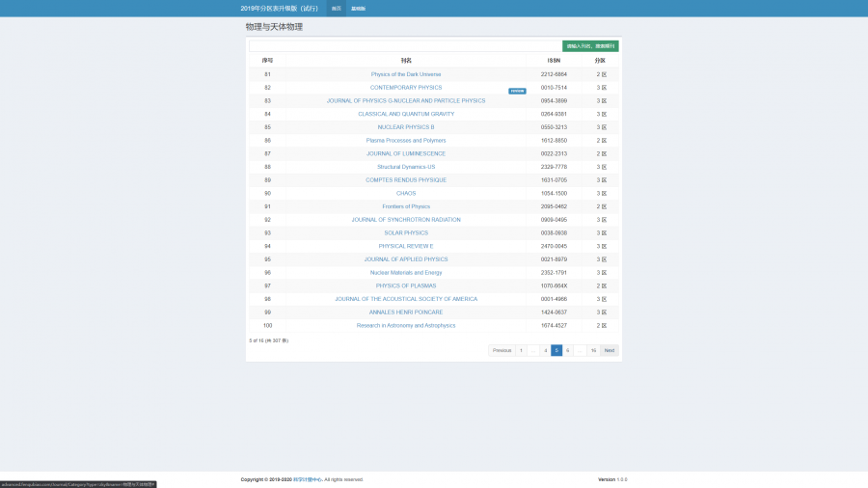Open the PHYSICAL REVIEW E journal

point(406,246)
